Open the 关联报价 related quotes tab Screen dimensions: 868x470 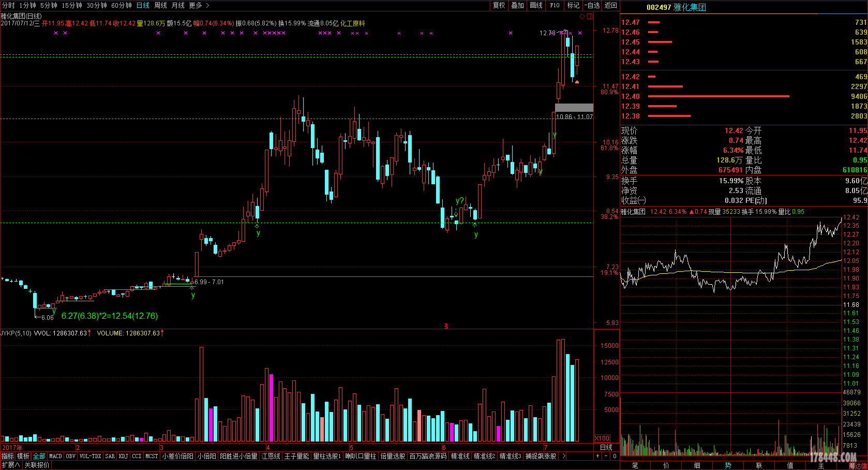tap(37, 465)
